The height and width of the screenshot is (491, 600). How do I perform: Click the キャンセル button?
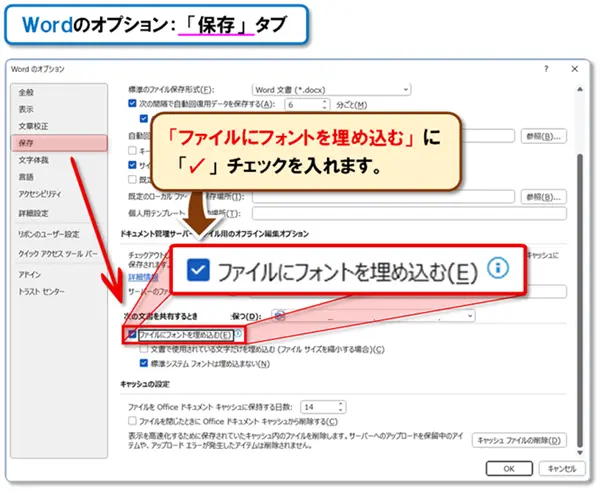pos(562,468)
